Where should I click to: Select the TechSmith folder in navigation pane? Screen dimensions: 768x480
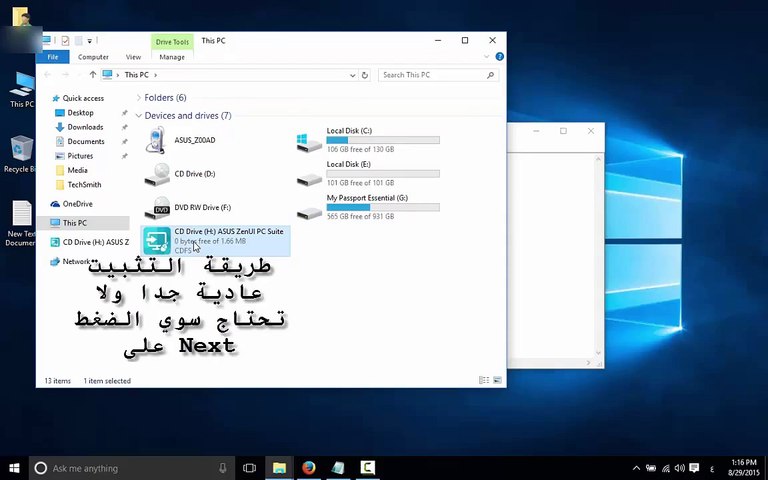[x=84, y=185]
